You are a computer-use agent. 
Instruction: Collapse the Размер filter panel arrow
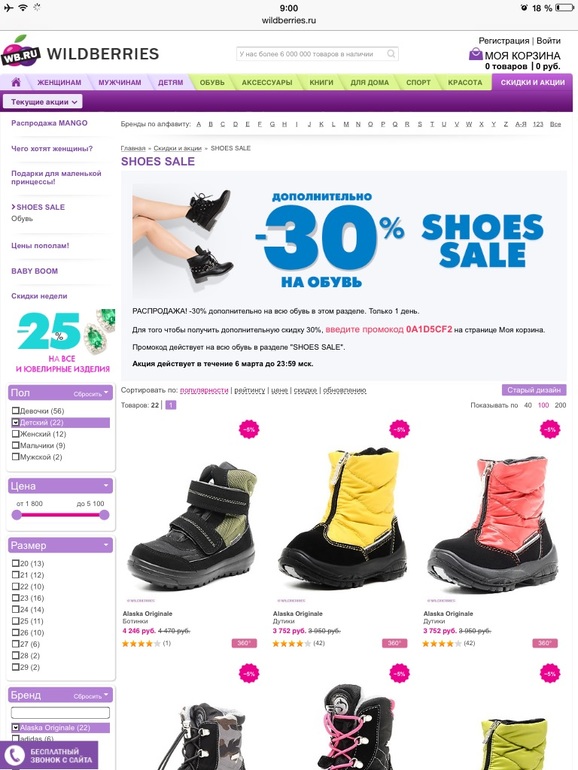coord(106,545)
